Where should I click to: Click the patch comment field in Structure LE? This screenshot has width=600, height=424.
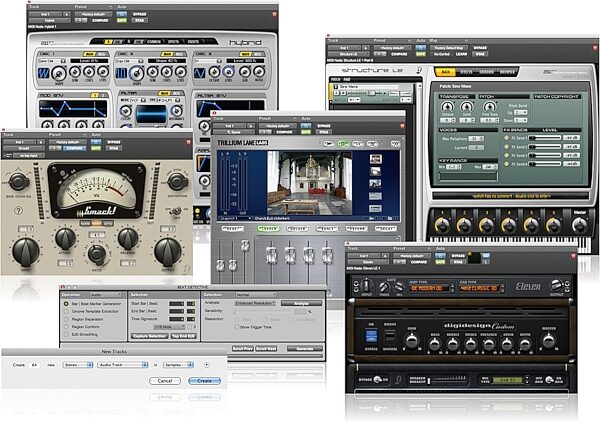point(510,196)
